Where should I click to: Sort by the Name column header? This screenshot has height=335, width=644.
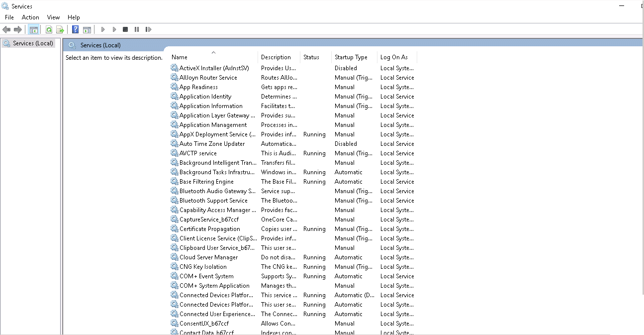pyautogui.click(x=214, y=57)
